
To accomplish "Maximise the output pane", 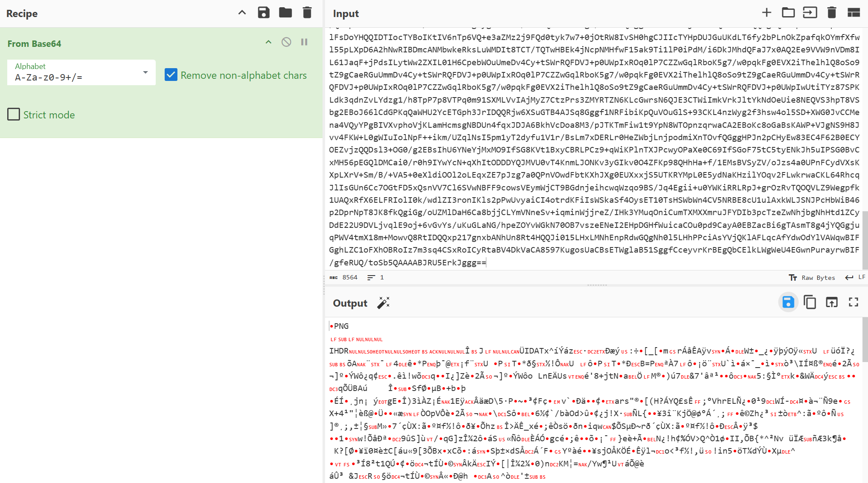I will tap(854, 302).
